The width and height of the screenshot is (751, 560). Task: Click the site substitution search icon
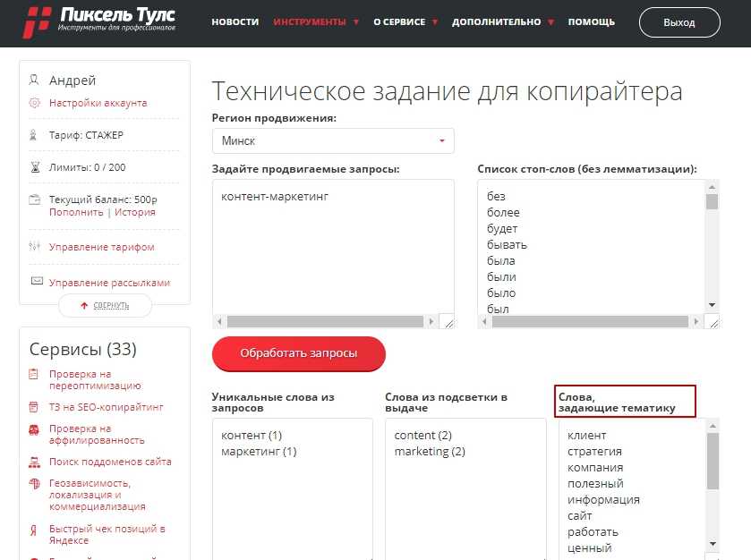pyautogui.click(x=34, y=462)
